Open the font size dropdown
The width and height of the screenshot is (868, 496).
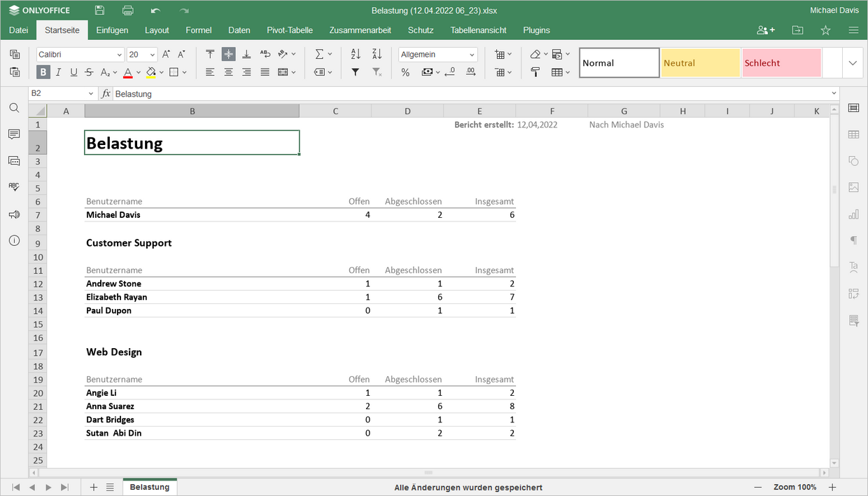point(152,55)
